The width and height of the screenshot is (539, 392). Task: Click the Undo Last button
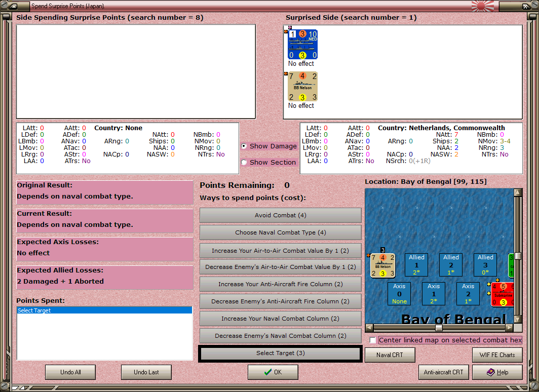(x=146, y=372)
